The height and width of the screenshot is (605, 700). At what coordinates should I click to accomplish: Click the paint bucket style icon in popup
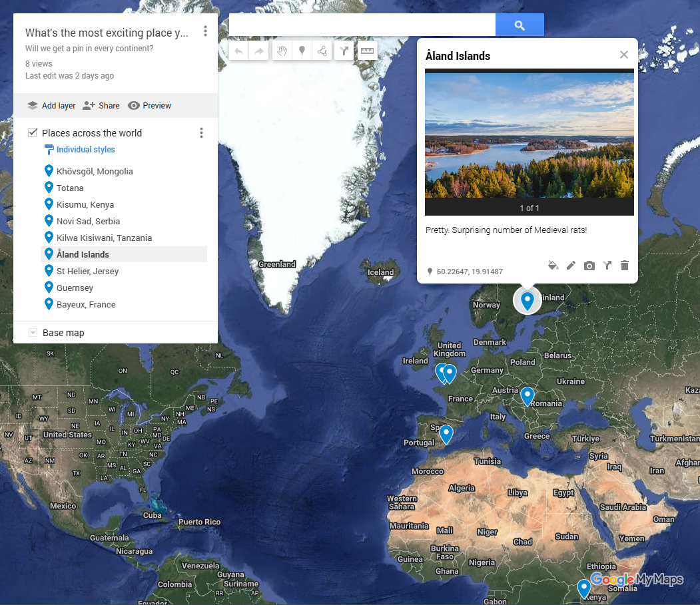pyautogui.click(x=552, y=266)
